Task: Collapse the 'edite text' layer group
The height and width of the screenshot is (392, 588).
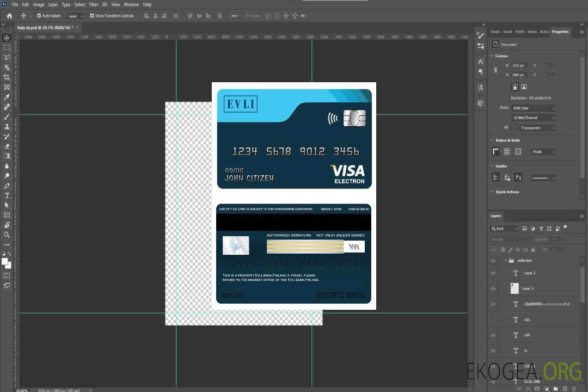Action: tap(506, 260)
